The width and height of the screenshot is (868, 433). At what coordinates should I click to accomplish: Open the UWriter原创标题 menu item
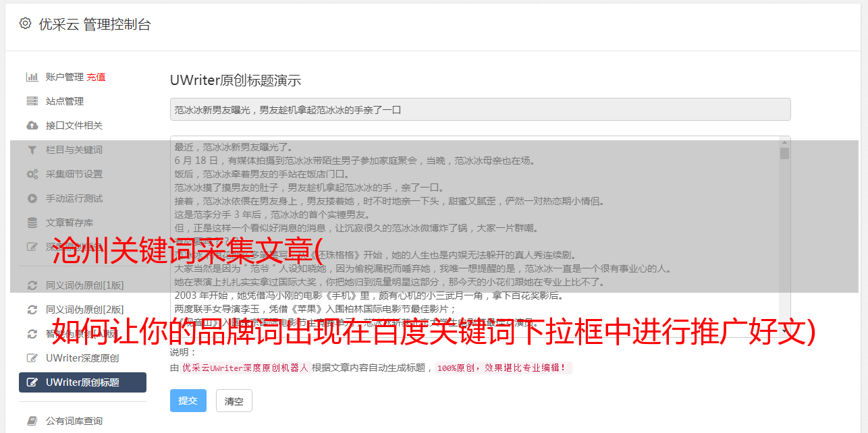(x=82, y=382)
